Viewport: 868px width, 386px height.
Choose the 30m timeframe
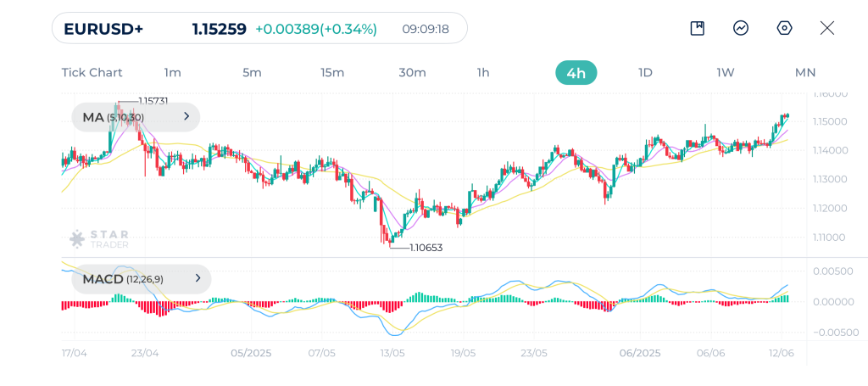[412, 73]
